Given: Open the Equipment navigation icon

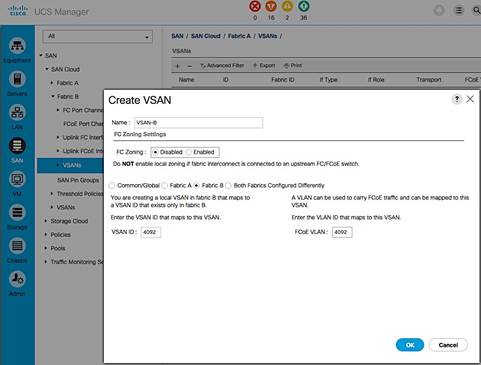Looking at the screenshot, I should (x=17, y=45).
